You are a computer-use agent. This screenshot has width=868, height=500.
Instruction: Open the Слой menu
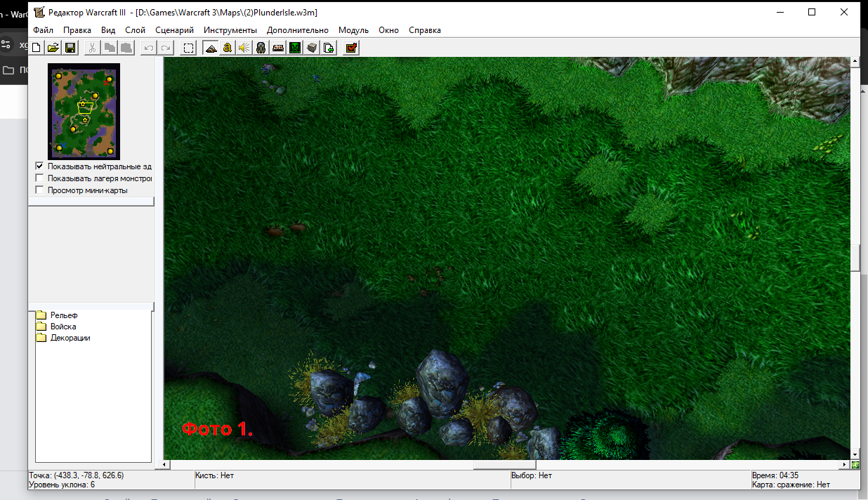point(136,30)
